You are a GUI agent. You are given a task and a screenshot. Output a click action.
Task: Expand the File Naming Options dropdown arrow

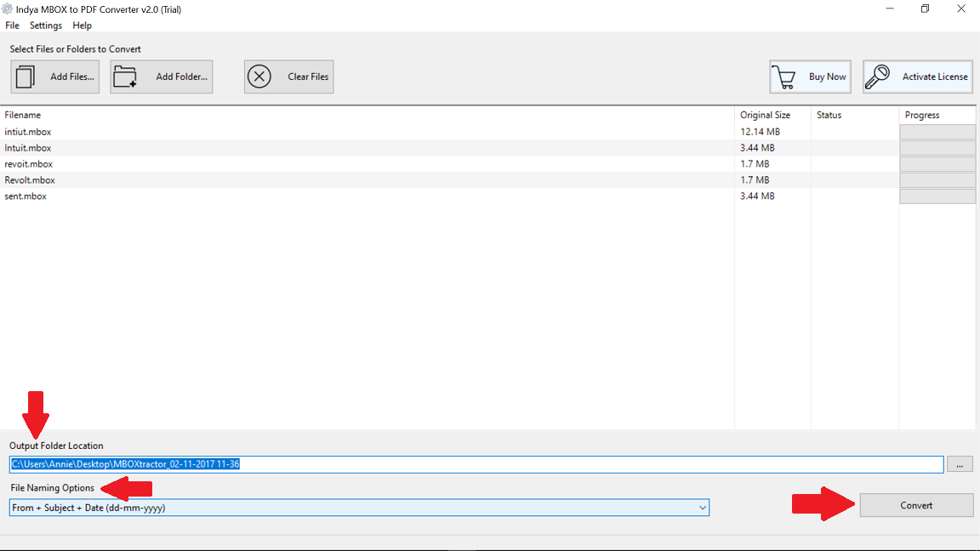point(703,508)
